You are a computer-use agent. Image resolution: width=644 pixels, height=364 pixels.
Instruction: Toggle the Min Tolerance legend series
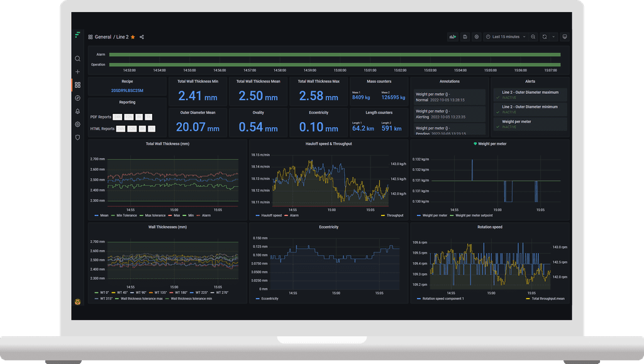coord(124,215)
